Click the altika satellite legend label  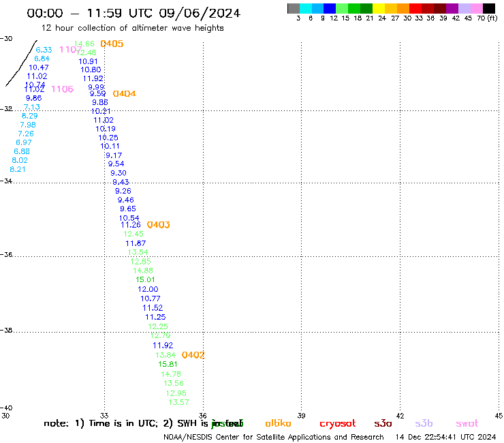[278, 423]
